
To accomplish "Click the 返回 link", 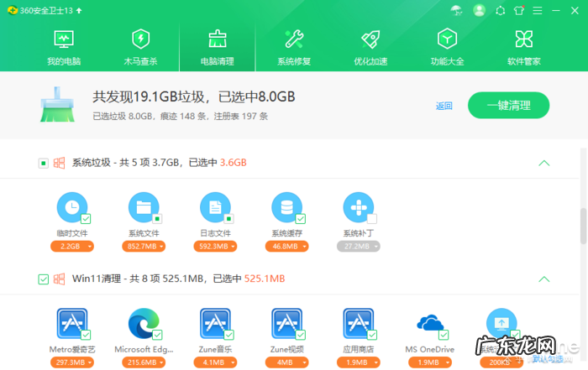I will point(444,106).
